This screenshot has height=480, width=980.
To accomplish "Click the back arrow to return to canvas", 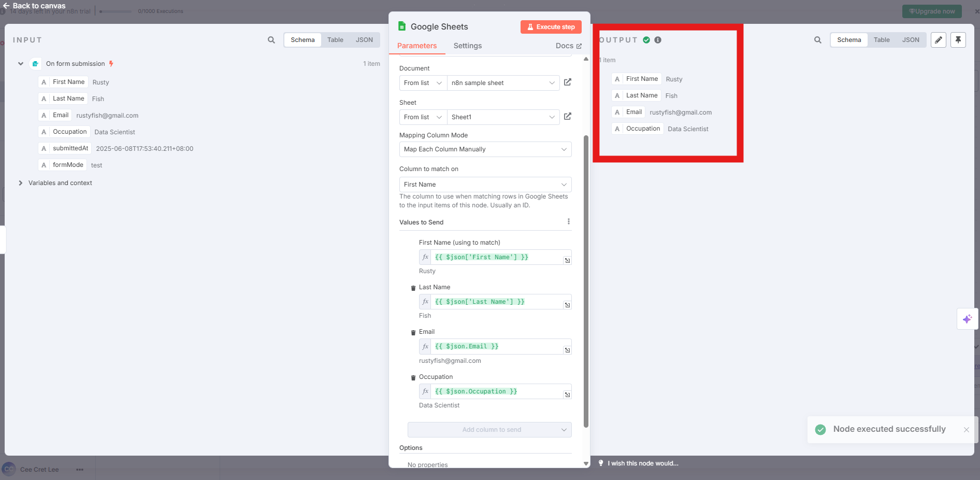I will pos(6,5).
